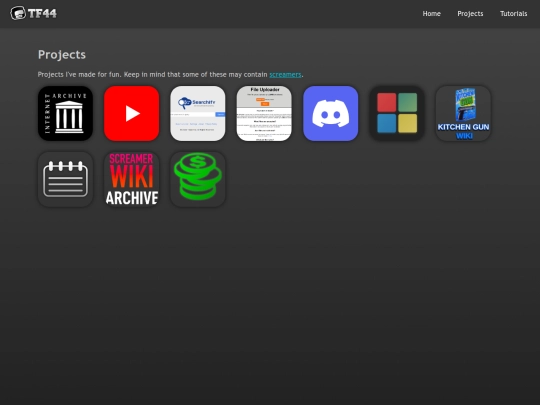Open the green money coins icon

[198, 179]
